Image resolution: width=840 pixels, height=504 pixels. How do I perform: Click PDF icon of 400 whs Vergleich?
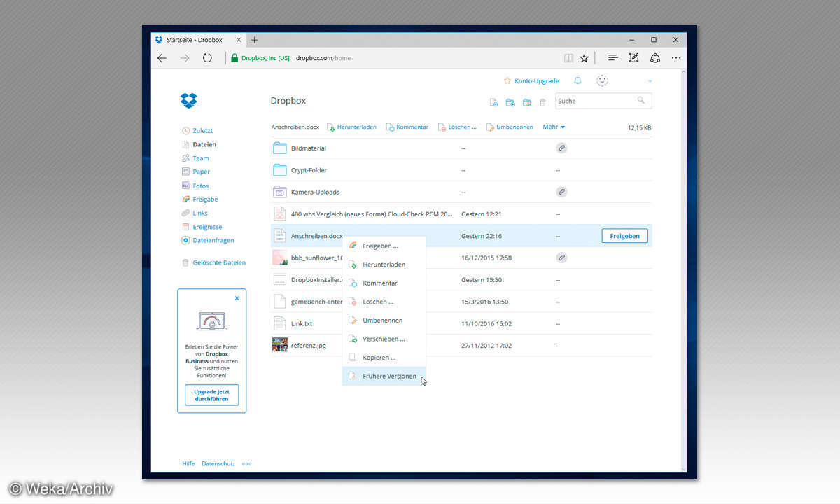coord(280,213)
